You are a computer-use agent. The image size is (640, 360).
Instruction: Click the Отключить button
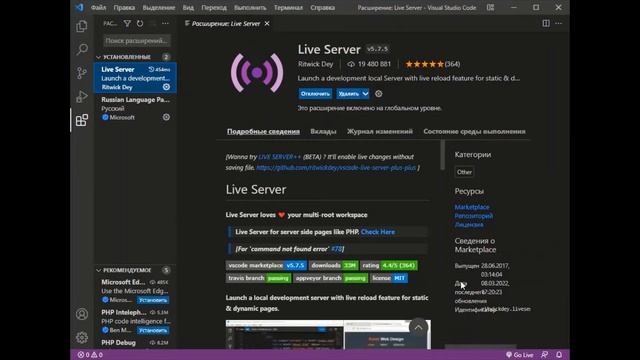coord(315,94)
